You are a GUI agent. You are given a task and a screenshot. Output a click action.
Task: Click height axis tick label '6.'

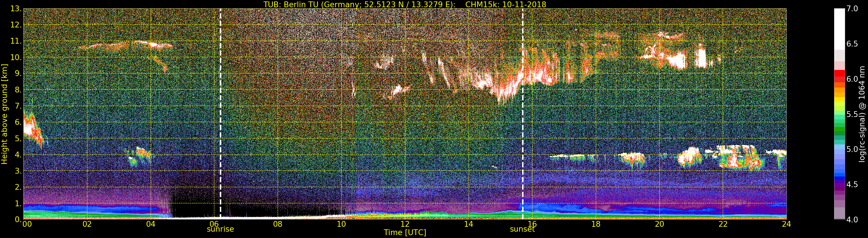tap(18, 122)
